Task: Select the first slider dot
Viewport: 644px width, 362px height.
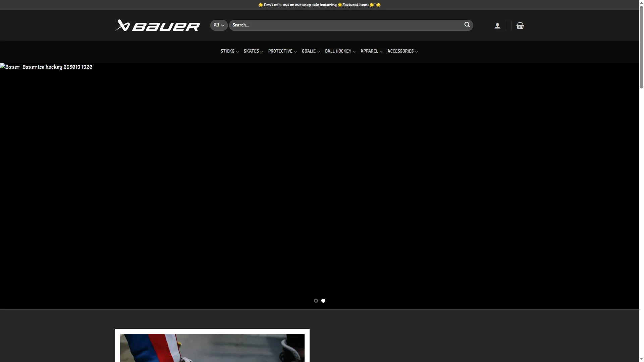Action: pos(316,301)
